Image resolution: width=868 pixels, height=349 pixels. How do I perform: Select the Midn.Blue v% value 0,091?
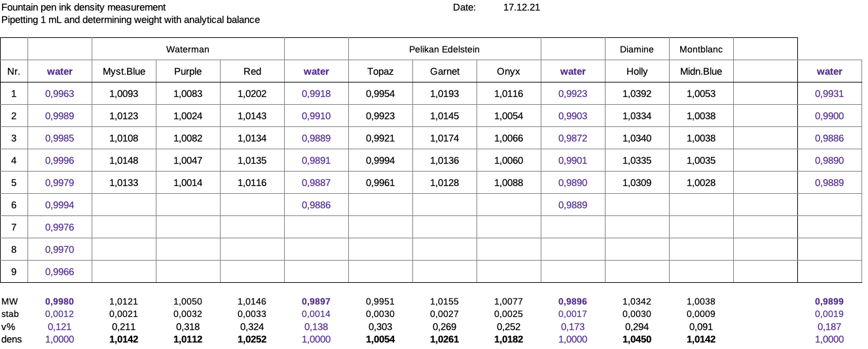[701, 327]
